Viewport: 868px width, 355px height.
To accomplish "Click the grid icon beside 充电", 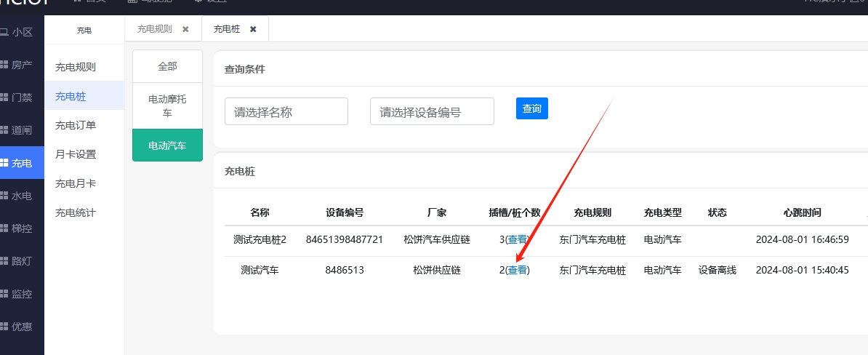I will tap(4, 163).
